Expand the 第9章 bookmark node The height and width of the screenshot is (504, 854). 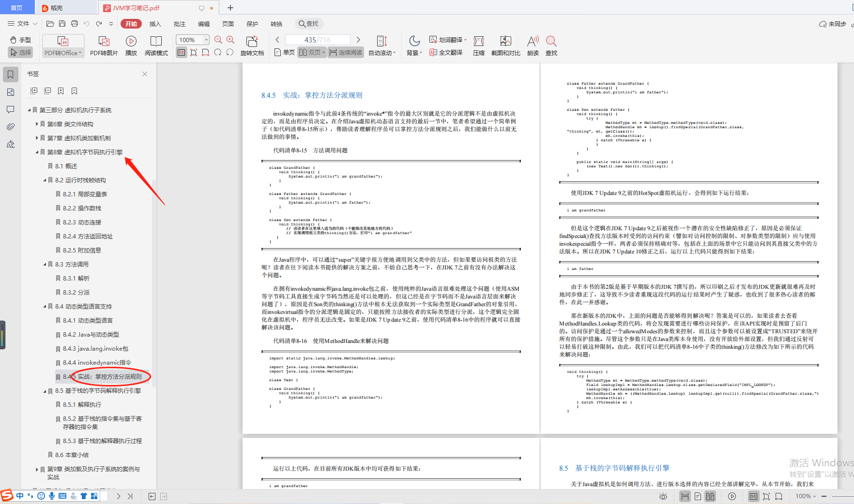click(x=37, y=469)
